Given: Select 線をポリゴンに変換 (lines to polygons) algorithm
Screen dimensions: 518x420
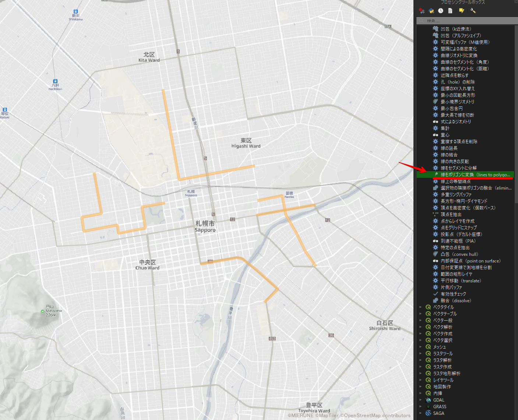Looking at the screenshot, I should (465, 174).
